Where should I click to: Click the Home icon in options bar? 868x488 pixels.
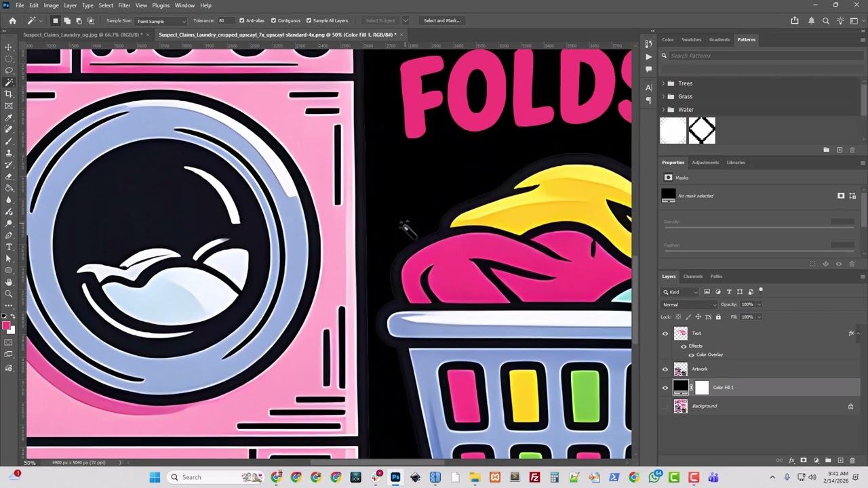[x=12, y=20]
